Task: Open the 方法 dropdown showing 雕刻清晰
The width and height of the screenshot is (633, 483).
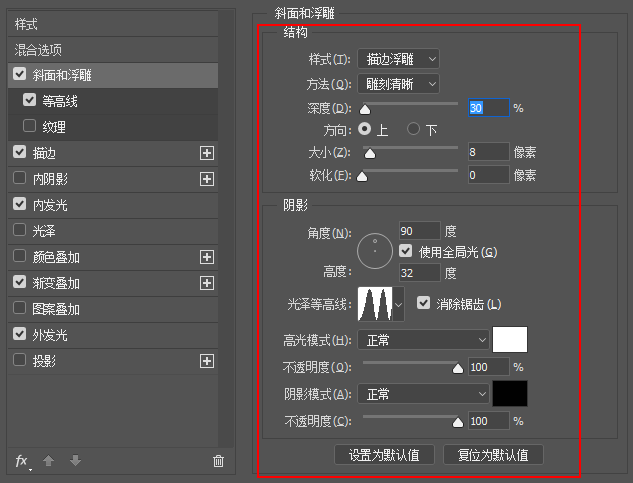Action: pyautogui.click(x=398, y=84)
